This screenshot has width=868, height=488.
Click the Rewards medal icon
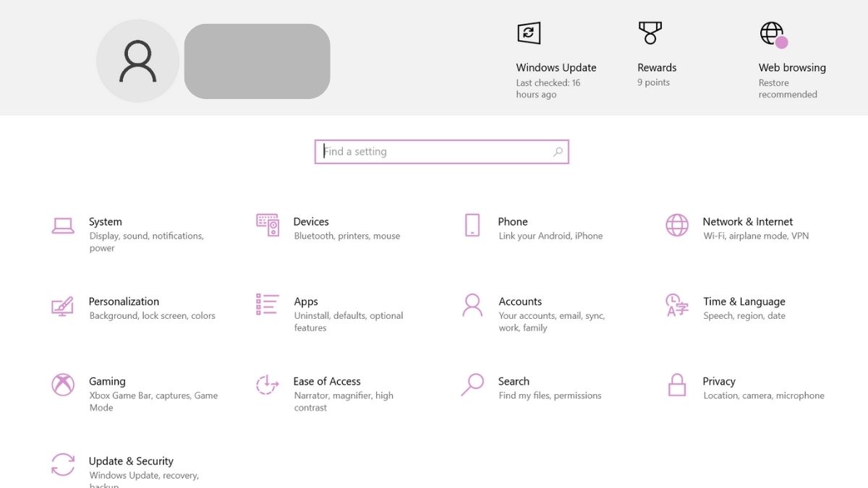tap(650, 33)
